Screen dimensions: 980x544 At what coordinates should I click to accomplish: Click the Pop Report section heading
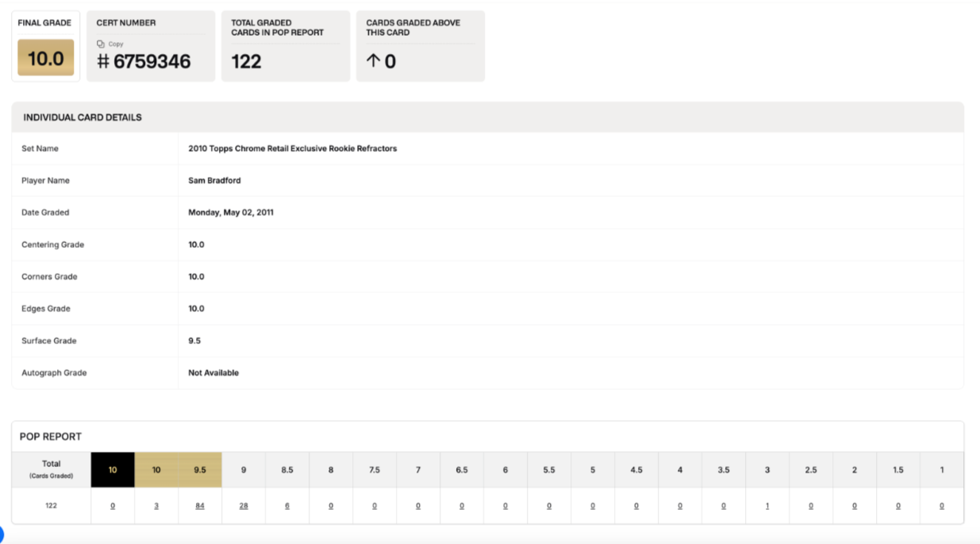[x=51, y=437]
